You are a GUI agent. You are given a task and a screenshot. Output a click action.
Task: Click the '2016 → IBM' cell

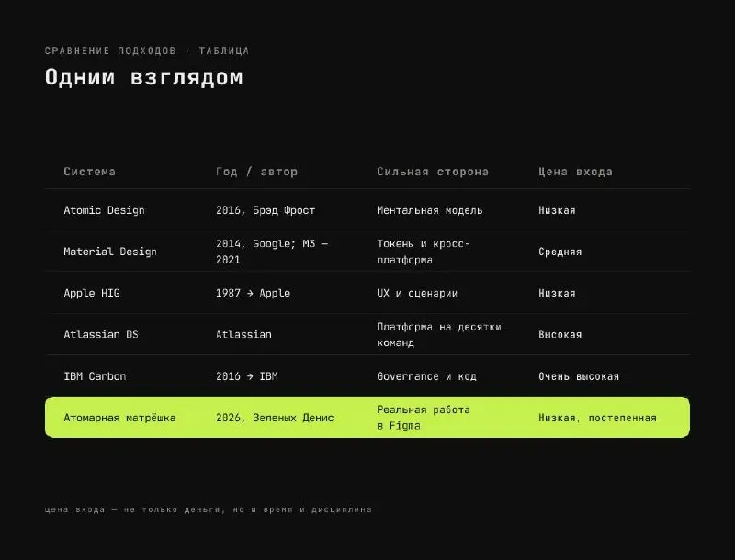coord(246,376)
